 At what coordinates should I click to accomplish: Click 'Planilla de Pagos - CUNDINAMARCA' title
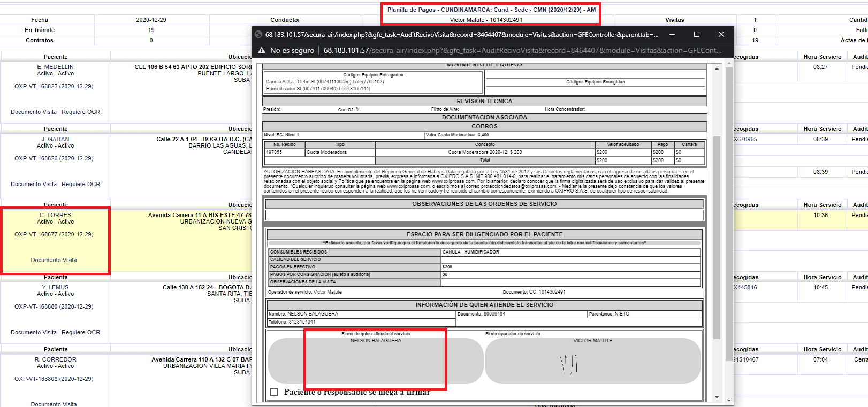click(x=491, y=10)
